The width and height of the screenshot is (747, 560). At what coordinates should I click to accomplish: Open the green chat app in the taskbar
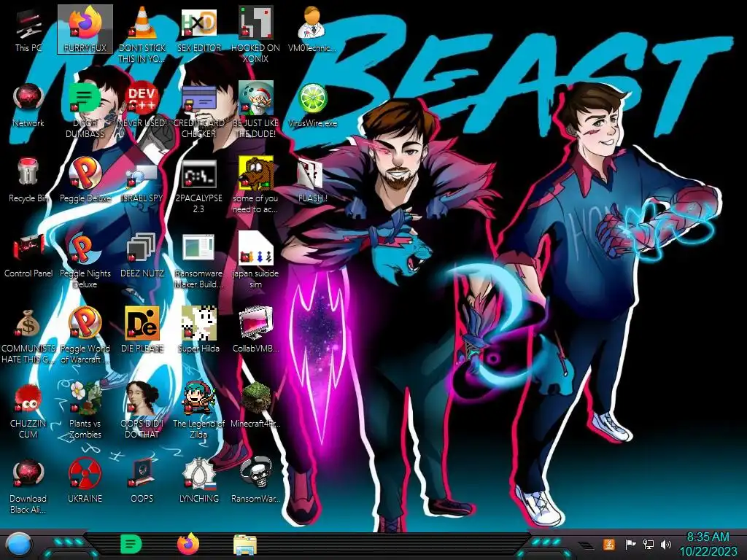pyautogui.click(x=131, y=544)
